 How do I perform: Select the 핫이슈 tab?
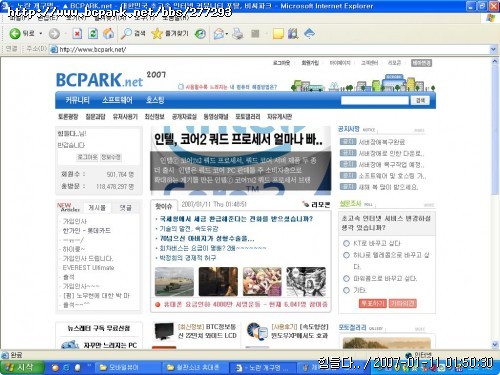pos(164,206)
